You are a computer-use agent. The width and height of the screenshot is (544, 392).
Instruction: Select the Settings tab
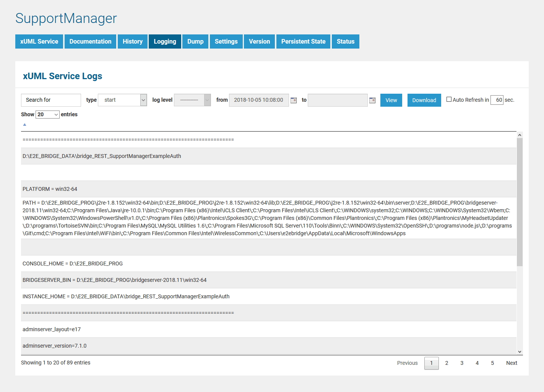pyautogui.click(x=226, y=41)
